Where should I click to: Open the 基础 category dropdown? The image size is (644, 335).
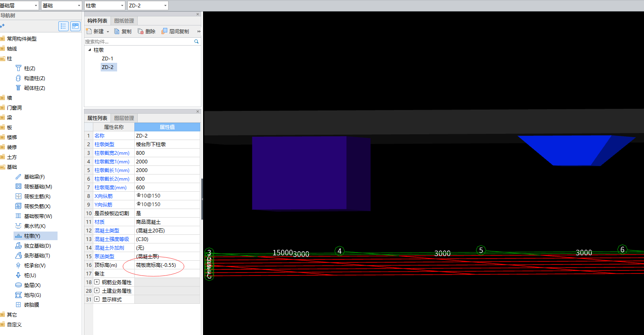click(x=79, y=5)
